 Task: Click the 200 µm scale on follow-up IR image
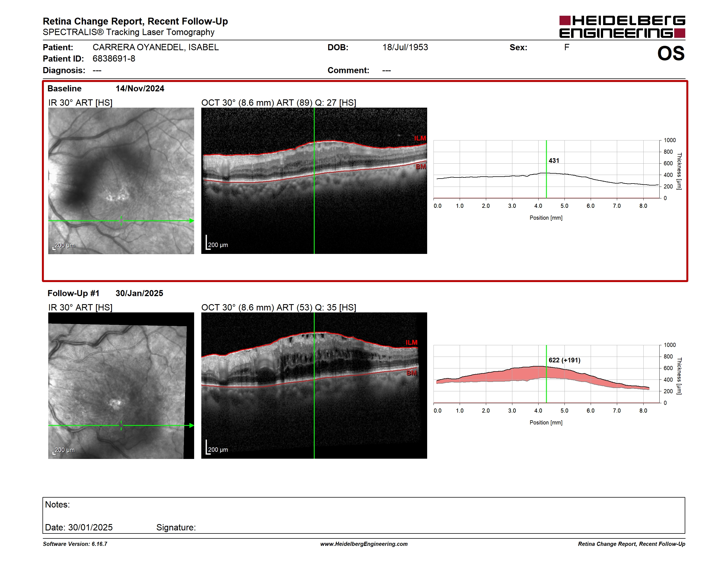64,451
